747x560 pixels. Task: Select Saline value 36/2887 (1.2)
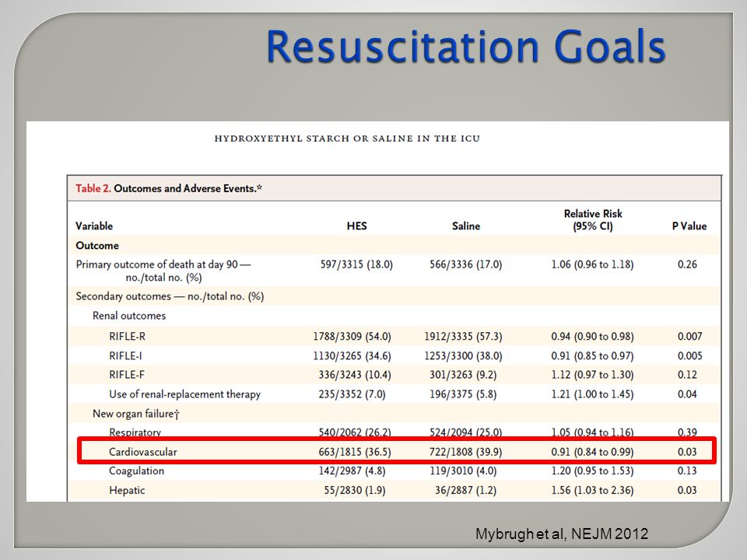click(x=465, y=491)
